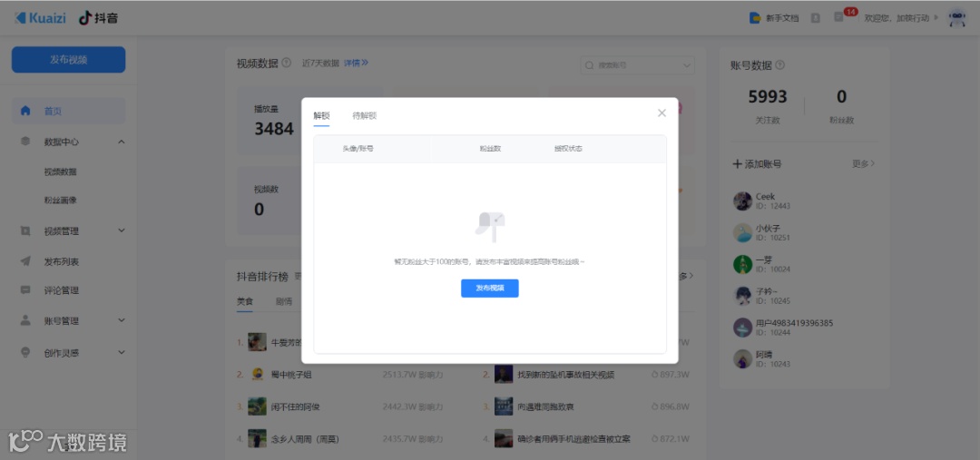Click the 视频管理 sidebar icon
The height and width of the screenshot is (460, 980).
pyautogui.click(x=25, y=230)
